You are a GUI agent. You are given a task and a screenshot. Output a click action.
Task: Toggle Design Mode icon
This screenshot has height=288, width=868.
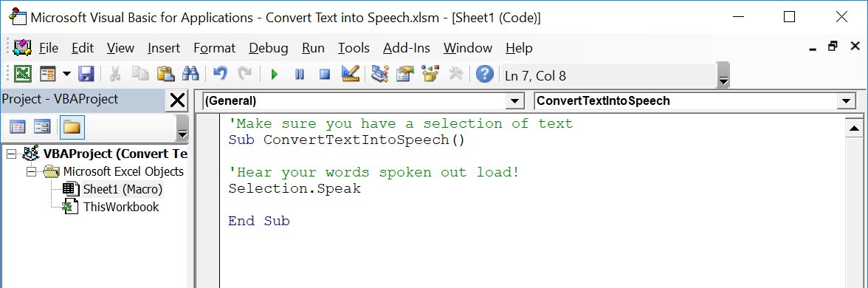pyautogui.click(x=351, y=74)
